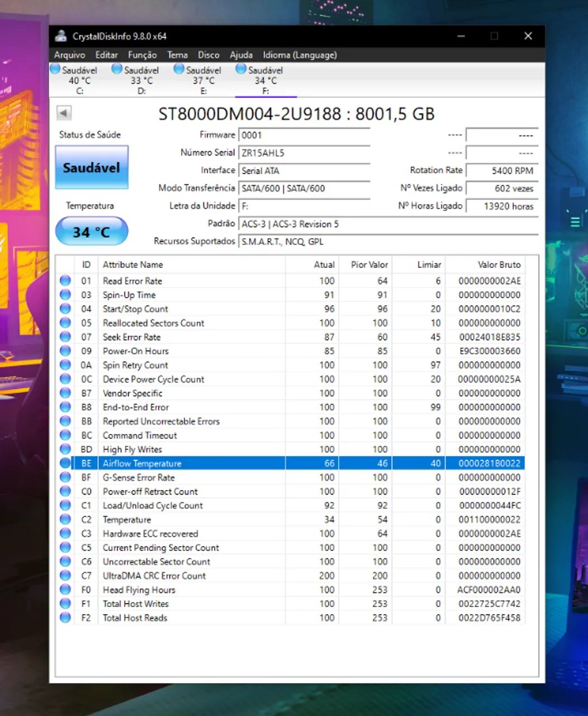The width and height of the screenshot is (588, 716).
Task: Click raw value 00024018E835
Action: [x=489, y=337]
